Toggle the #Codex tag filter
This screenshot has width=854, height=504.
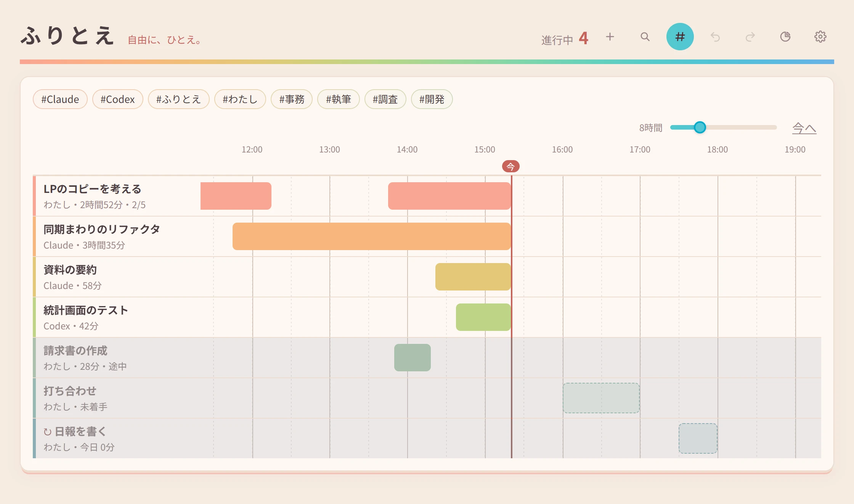point(118,99)
